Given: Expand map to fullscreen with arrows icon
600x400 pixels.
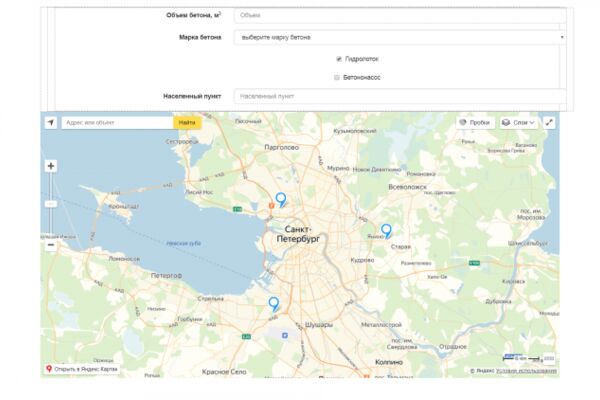Looking at the screenshot, I should (x=549, y=122).
